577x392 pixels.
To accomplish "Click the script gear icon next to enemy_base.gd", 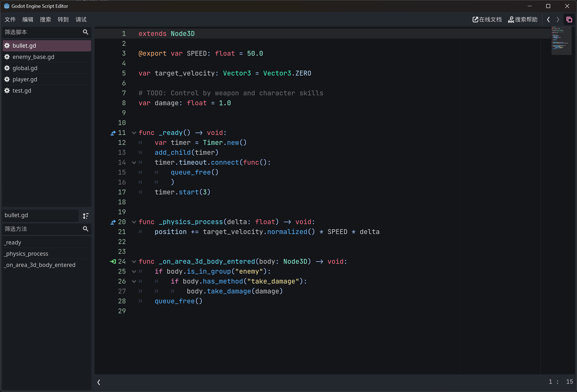I will [x=7, y=57].
